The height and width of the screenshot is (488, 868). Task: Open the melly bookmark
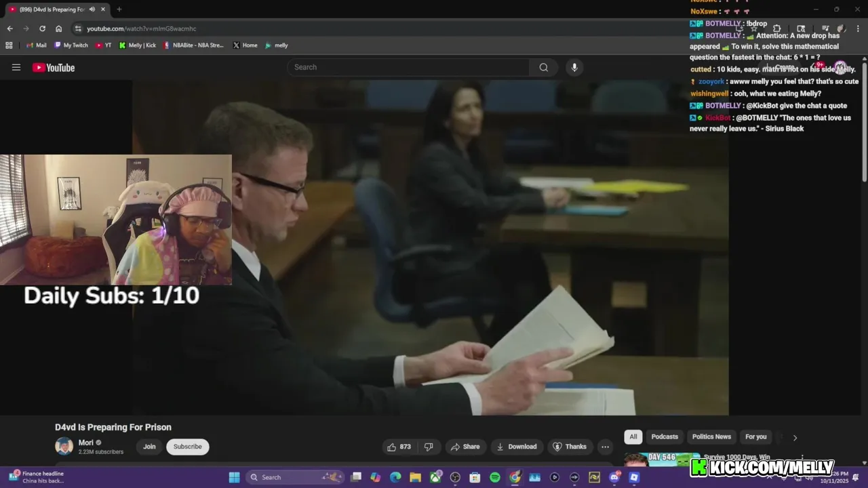[277, 45]
